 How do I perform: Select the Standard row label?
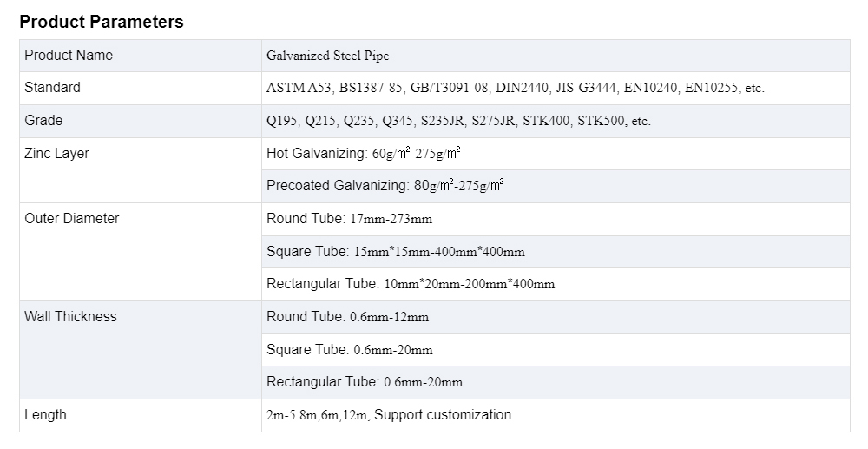[52, 88]
